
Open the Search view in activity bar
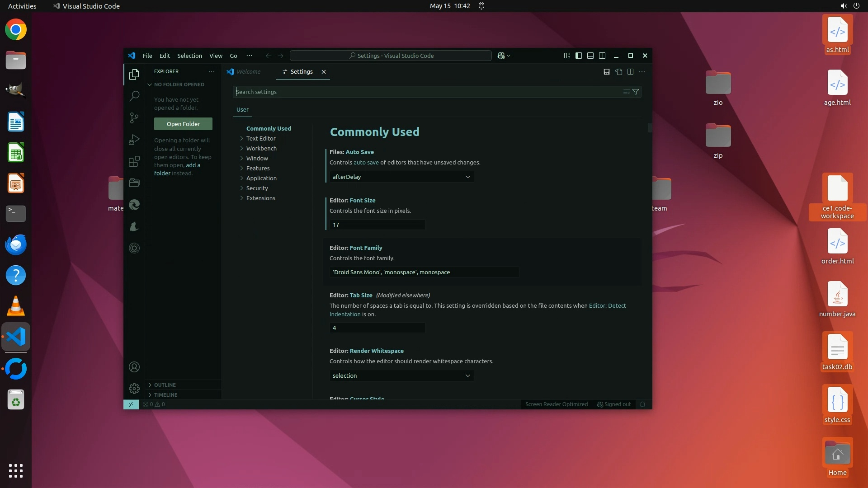click(x=134, y=96)
